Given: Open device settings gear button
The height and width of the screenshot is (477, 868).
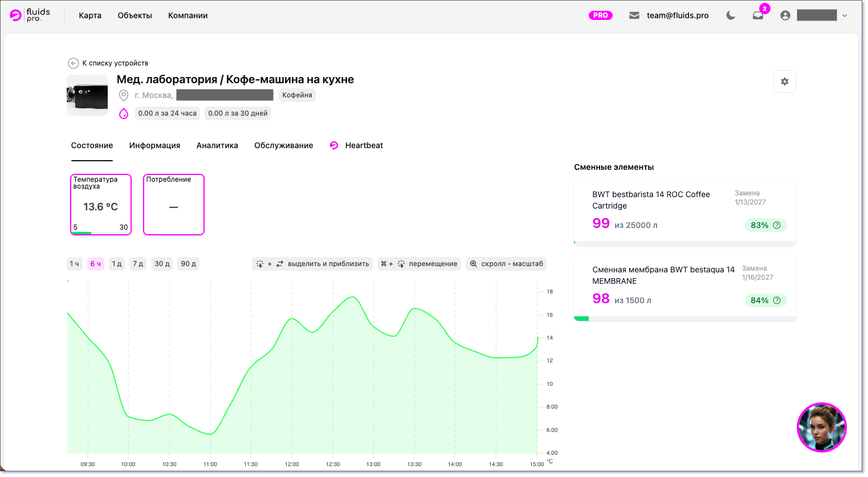Looking at the screenshot, I should [785, 81].
